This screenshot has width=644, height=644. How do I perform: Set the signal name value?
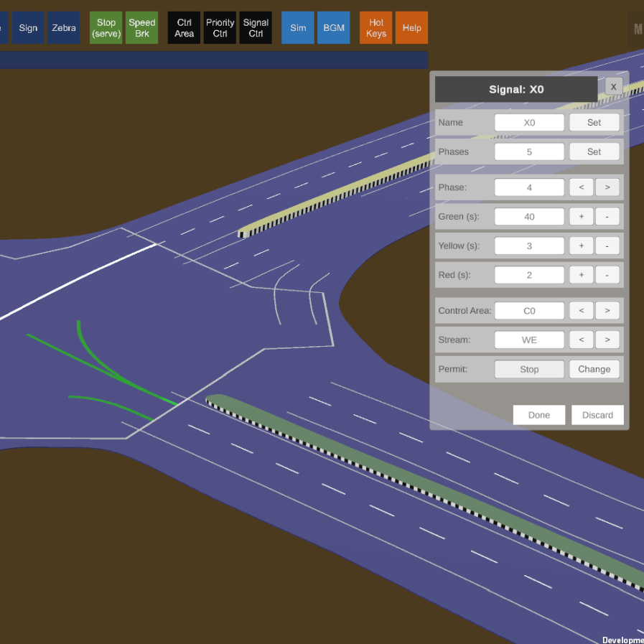pyautogui.click(x=594, y=123)
